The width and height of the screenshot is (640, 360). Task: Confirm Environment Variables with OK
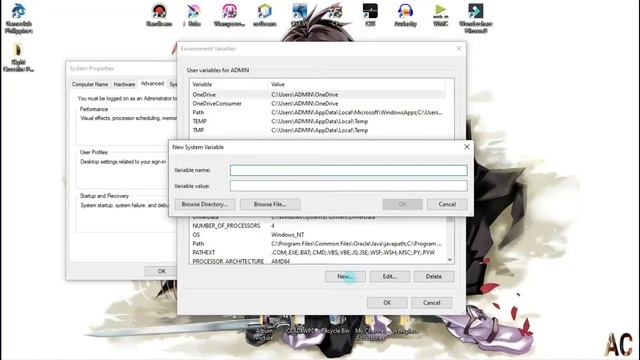coord(387,302)
